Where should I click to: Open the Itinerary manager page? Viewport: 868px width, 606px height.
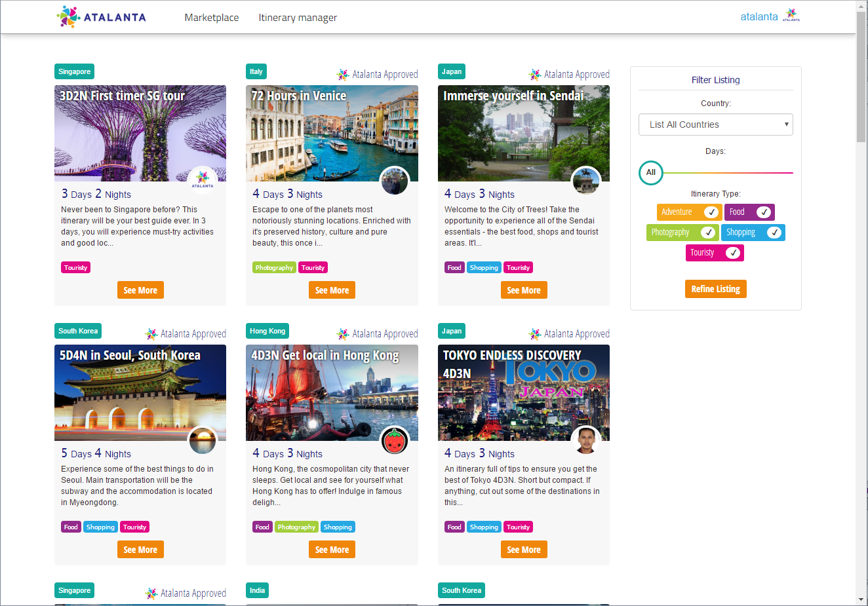pos(298,18)
